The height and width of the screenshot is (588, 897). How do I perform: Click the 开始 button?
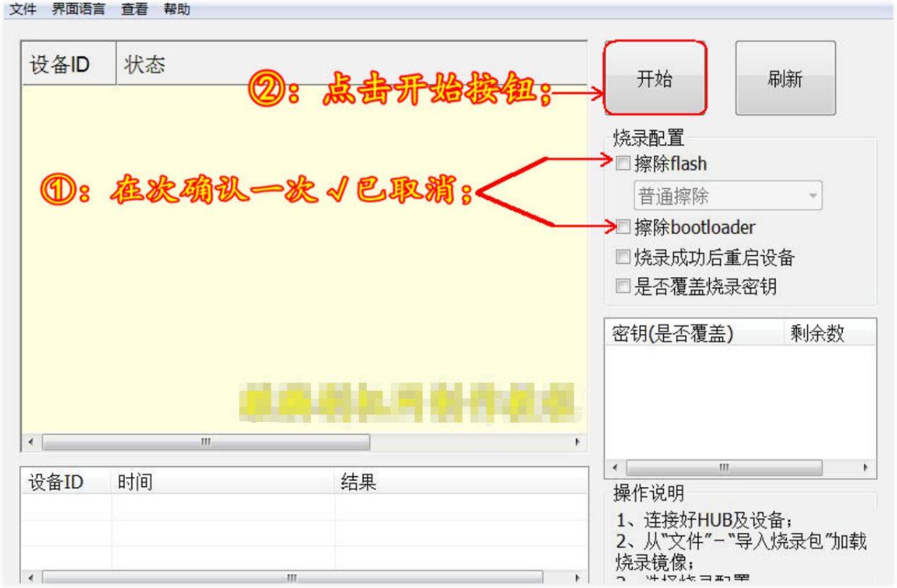tap(655, 78)
